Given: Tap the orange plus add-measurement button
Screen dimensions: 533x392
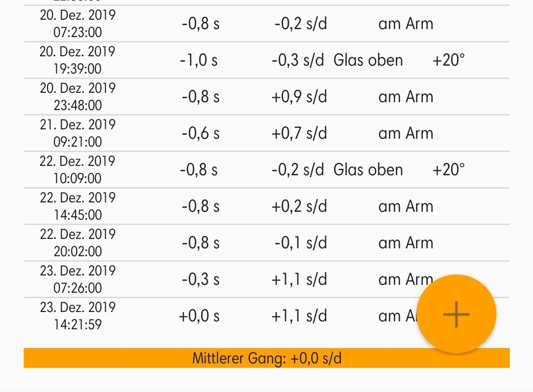Looking at the screenshot, I should click(x=456, y=314).
